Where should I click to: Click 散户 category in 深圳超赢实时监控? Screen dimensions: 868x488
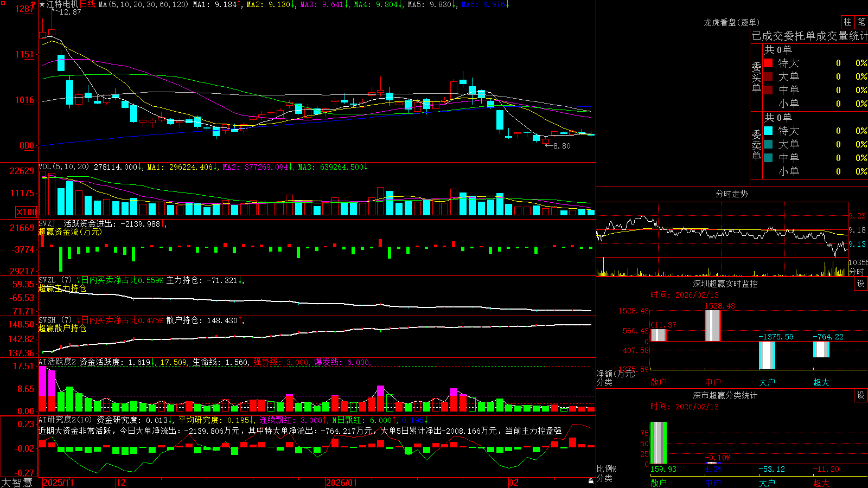(x=659, y=382)
